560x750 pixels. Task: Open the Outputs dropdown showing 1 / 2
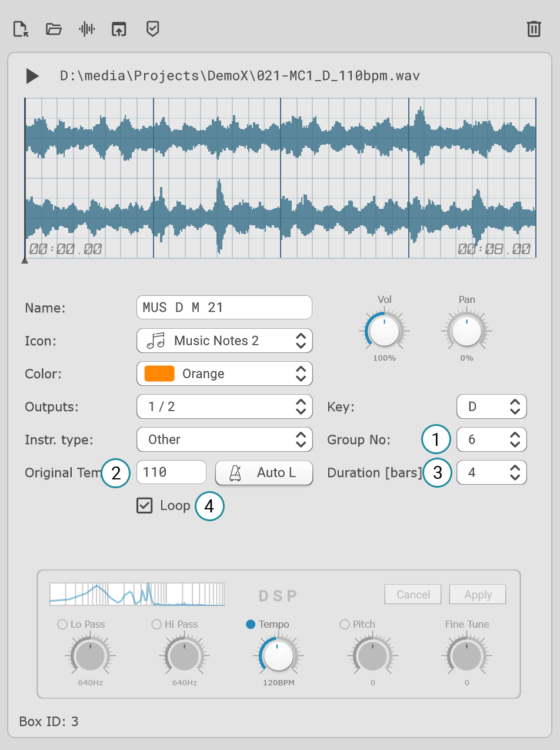(225, 406)
